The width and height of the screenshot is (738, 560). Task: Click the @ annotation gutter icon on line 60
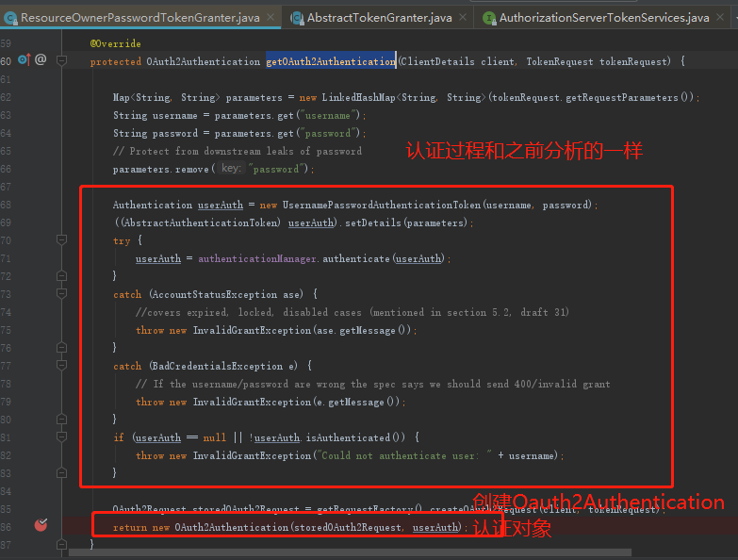[x=41, y=59]
